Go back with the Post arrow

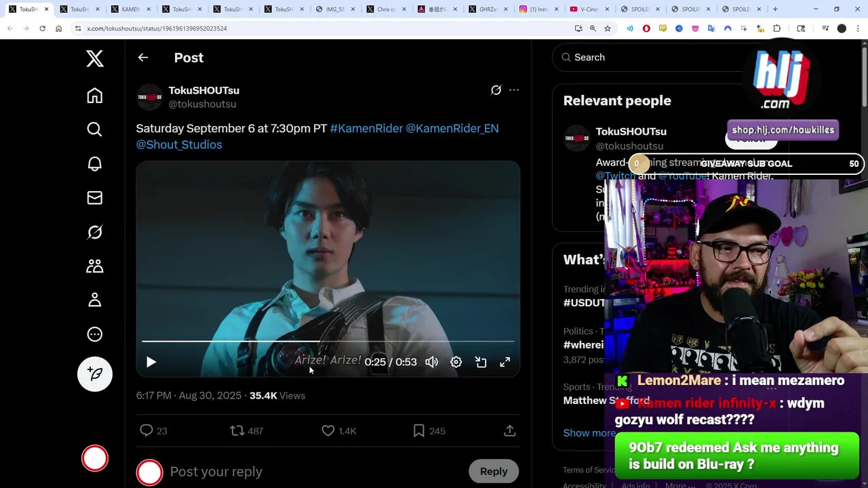(x=143, y=58)
